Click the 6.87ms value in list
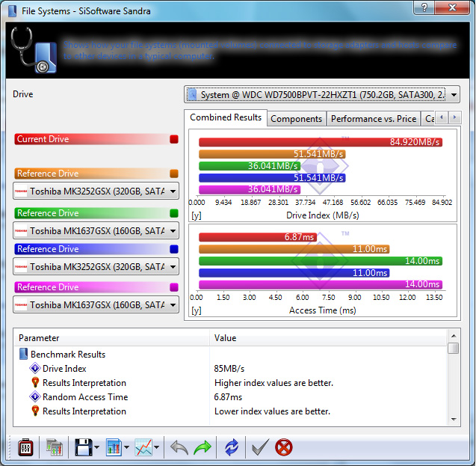The width and height of the screenshot is (476, 466). (x=229, y=396)
